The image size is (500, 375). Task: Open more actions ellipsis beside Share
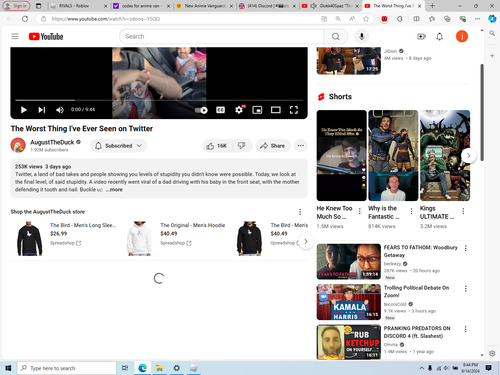point(301,146)
